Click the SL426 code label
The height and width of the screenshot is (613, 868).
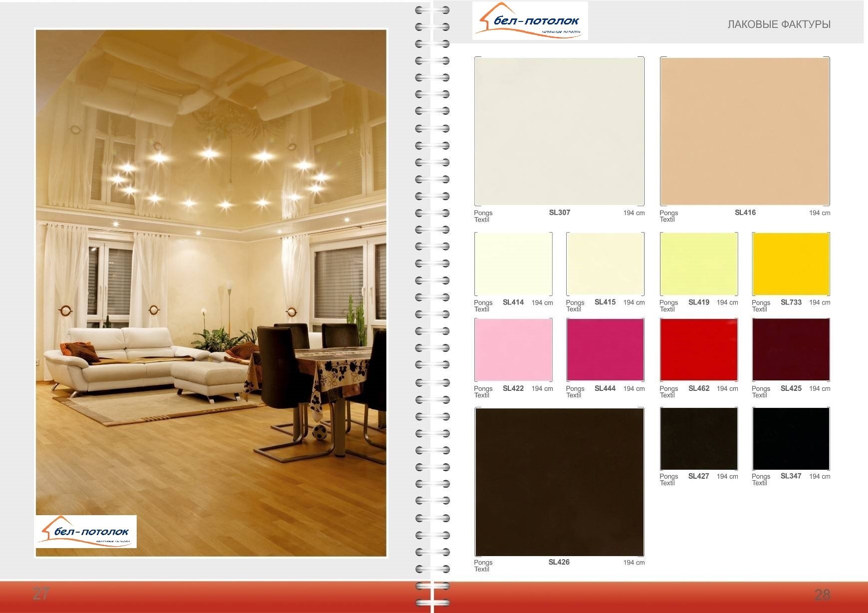559,562
